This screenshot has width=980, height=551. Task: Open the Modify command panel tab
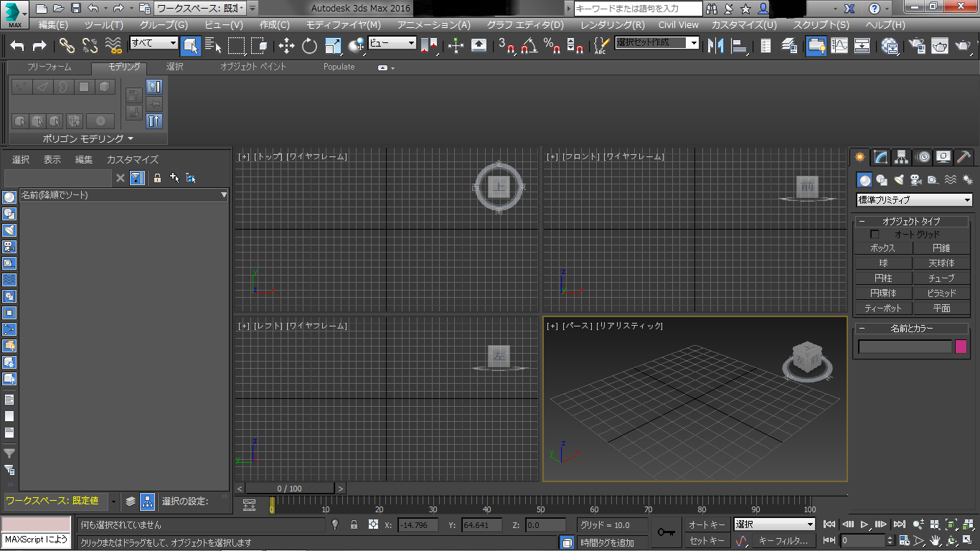pyautogui.click(x=880, y=157)
